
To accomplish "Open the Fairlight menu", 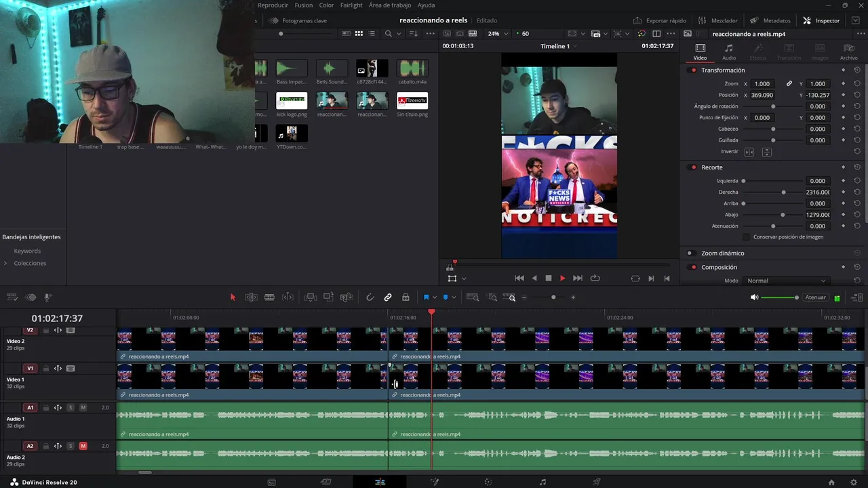I will (x=351, y=5).
